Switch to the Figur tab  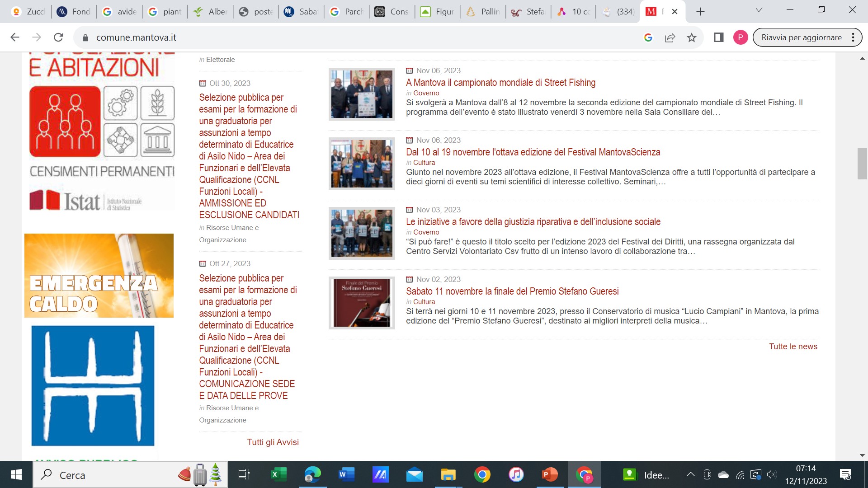coord(438,12)
